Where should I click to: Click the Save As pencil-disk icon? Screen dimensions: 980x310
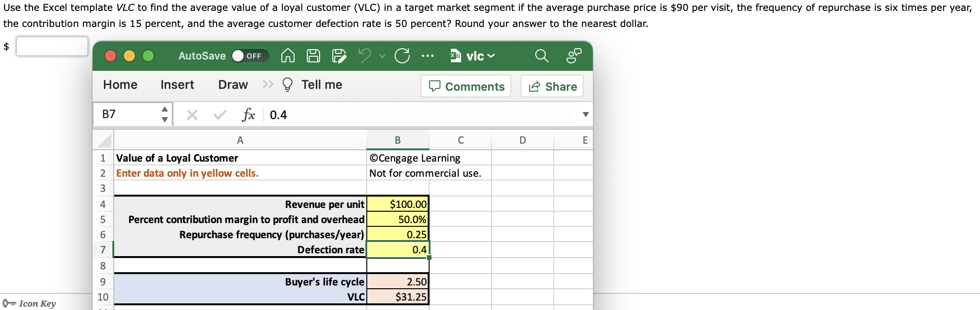coord(339,56)
